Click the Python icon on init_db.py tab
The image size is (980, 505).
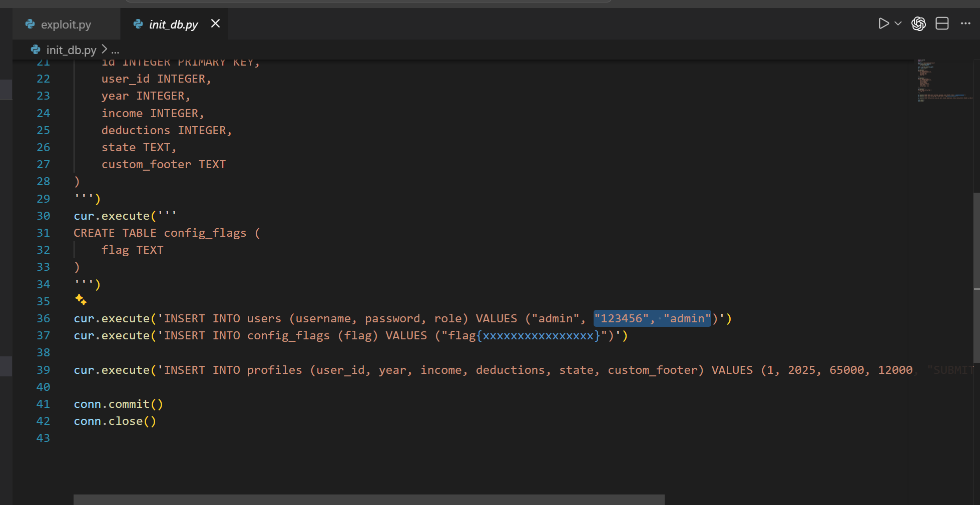(x=138, y=24)
